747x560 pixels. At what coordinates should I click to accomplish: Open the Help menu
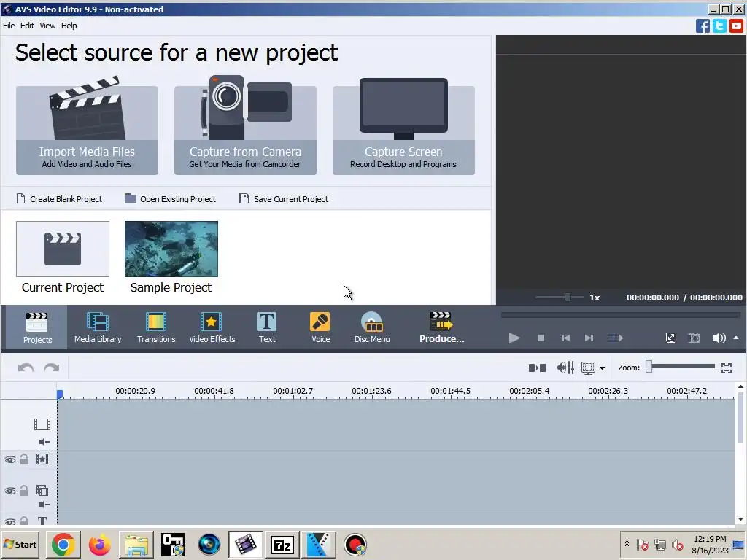69,26
